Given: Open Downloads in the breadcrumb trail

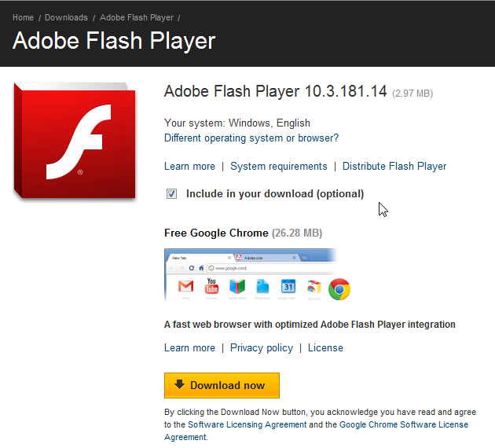Looking at the screenshot, I should (x=66, y=17).
